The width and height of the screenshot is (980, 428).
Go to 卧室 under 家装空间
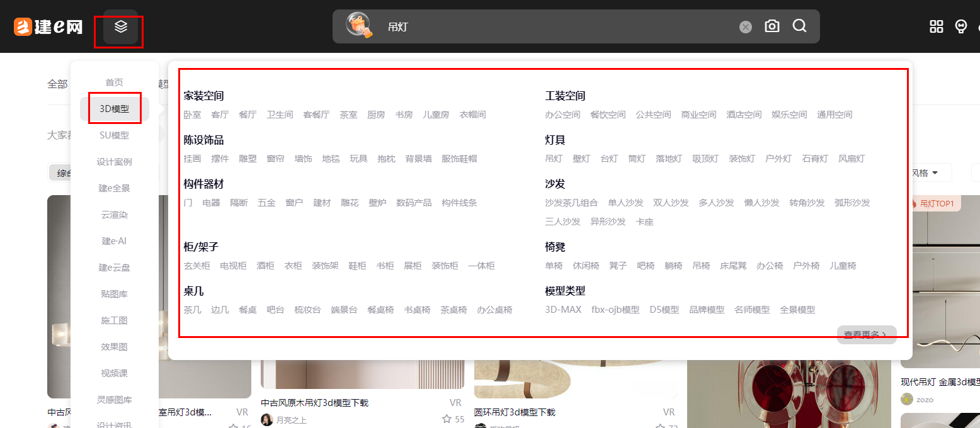(x=192, y=115)
